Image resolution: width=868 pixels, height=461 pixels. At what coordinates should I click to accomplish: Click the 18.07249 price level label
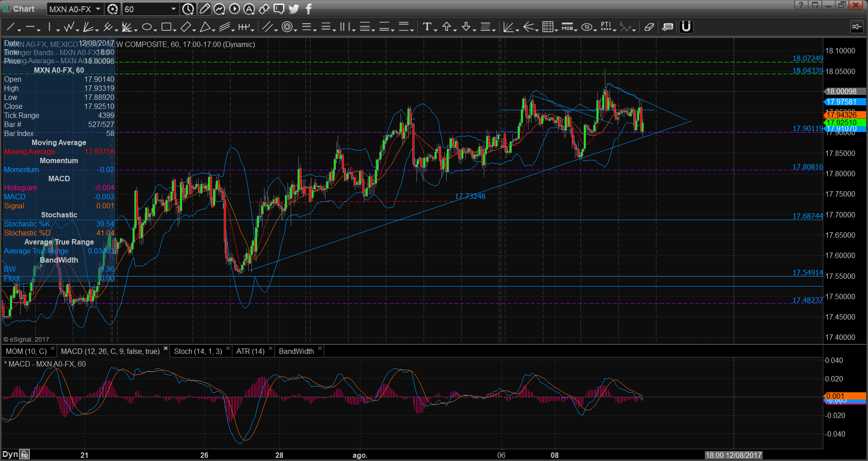(807, 59)
